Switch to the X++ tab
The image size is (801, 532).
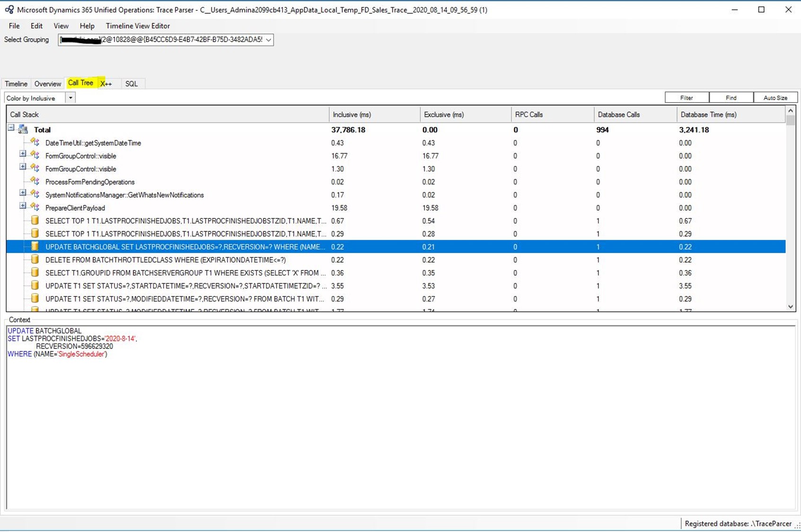[x=106, y=84]
